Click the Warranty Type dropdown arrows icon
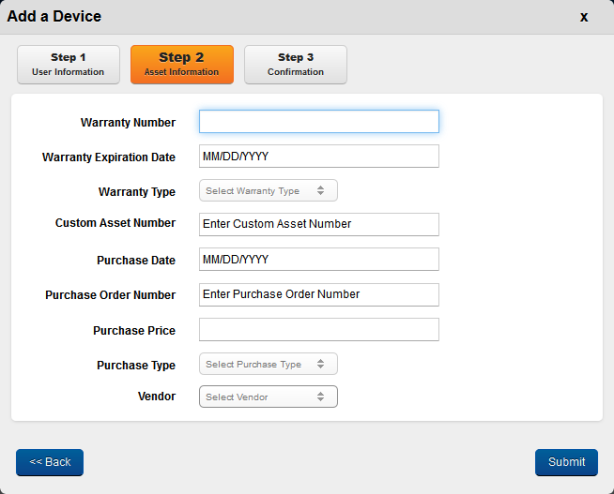 (x=321, y=191)
